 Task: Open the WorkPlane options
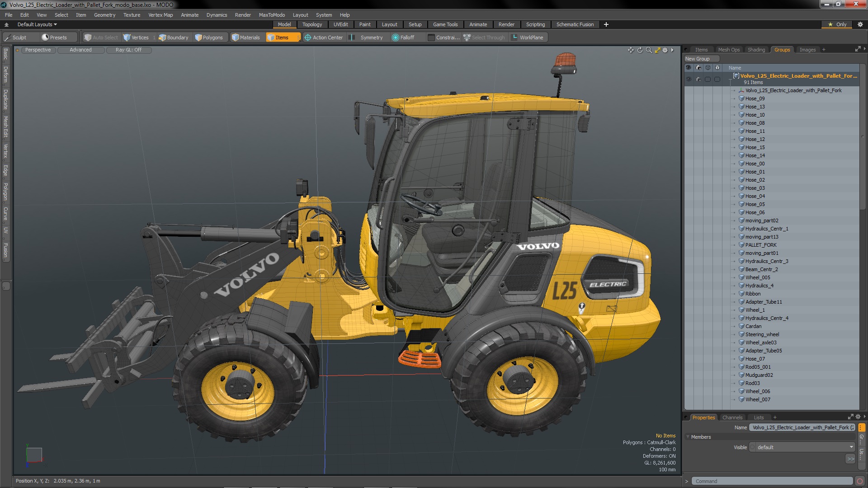click(527, 38)
